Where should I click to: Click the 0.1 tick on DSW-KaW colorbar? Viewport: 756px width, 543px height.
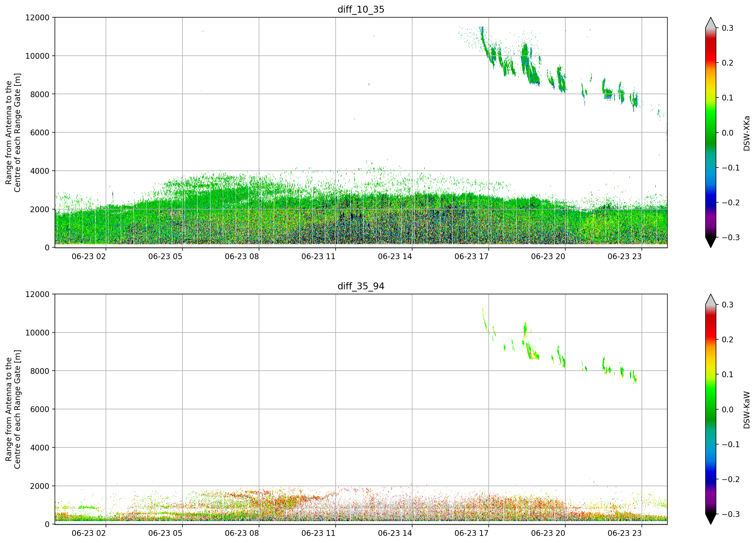pyautogui.click(x=728, y=374)
